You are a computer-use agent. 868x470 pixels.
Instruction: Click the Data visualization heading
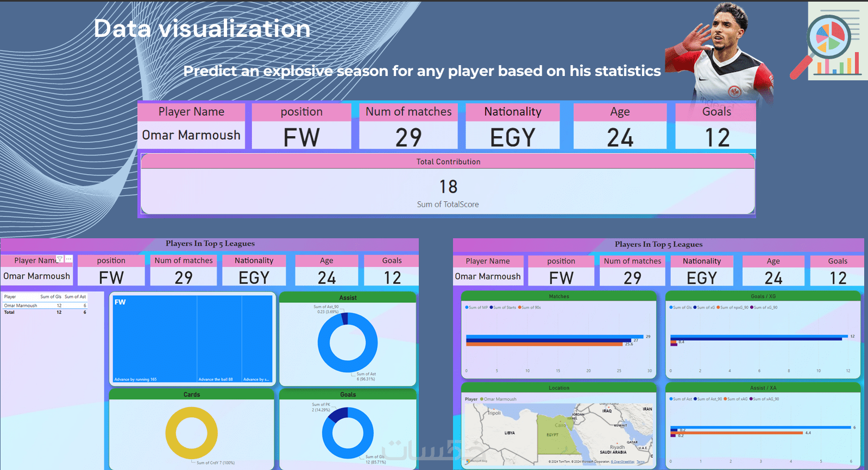[202, 28]
